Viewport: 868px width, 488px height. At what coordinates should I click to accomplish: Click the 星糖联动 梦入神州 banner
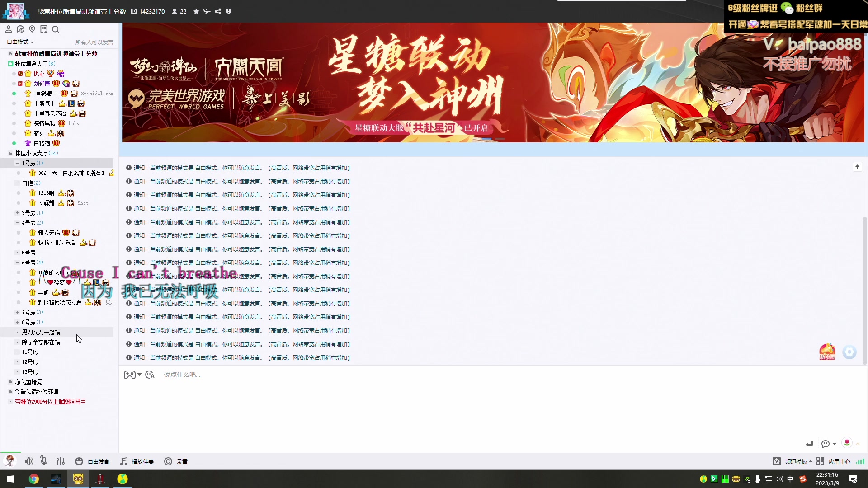493,83
